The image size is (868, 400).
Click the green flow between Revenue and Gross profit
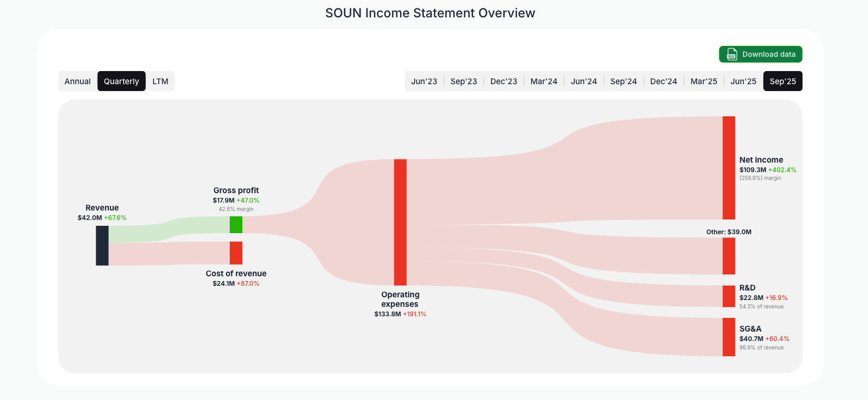(168, 229)
